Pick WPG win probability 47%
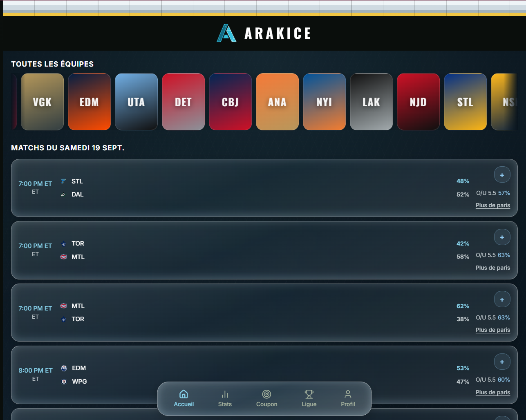This screenshot has height=420, width=526. [463, 382]
